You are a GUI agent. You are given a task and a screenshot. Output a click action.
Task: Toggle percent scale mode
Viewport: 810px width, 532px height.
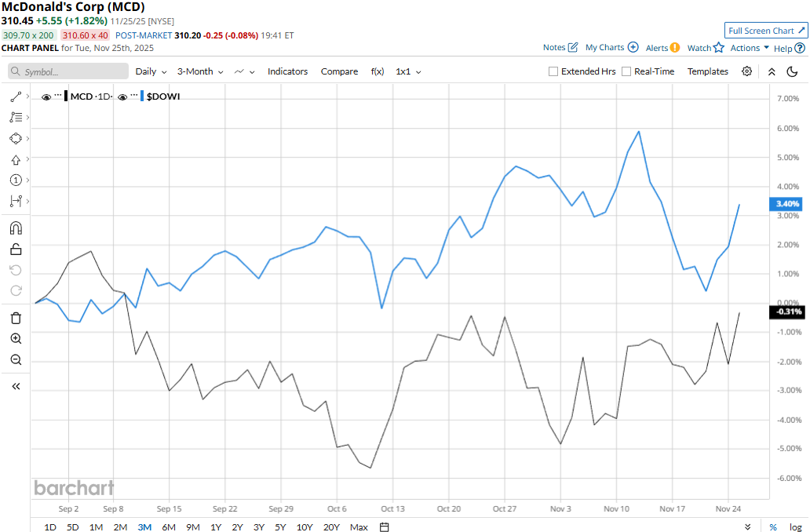coord(773,527)
